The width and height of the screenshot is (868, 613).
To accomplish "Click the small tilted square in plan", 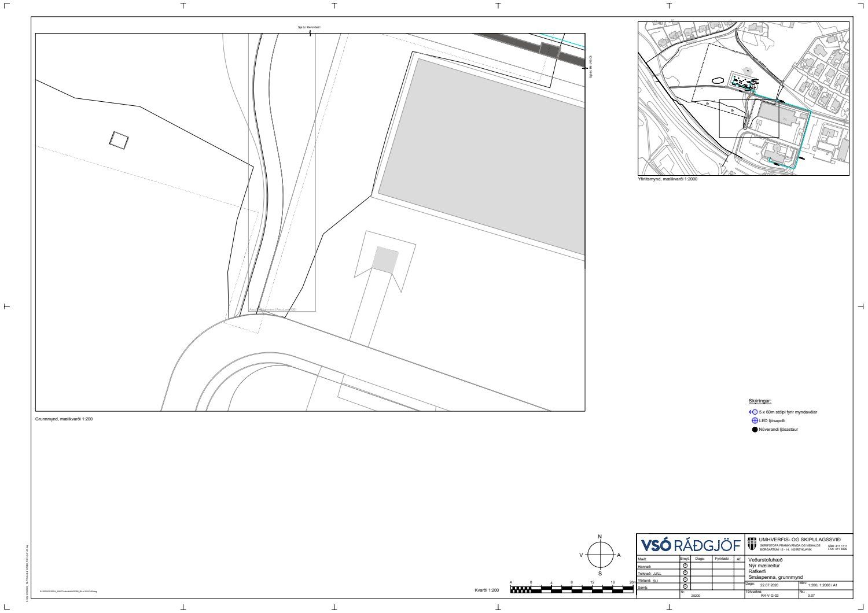I will pos(119,140).
